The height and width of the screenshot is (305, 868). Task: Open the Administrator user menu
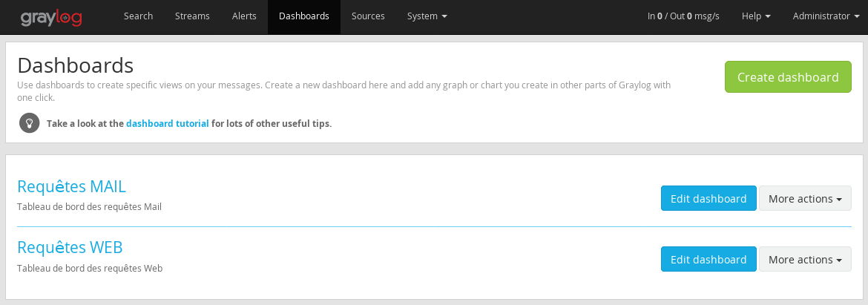click(824, 16)
